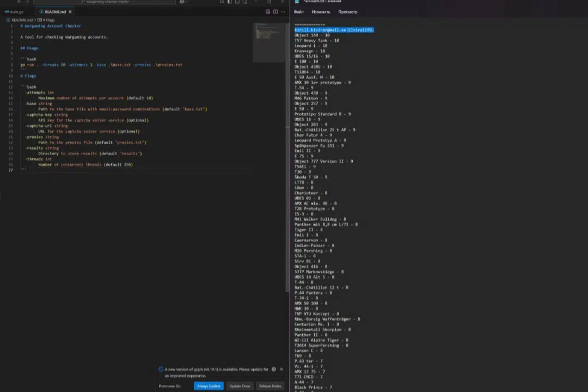Click 'M41 Walker Bulldog - 8' line
Screen dimensions: 588x392
320,219
